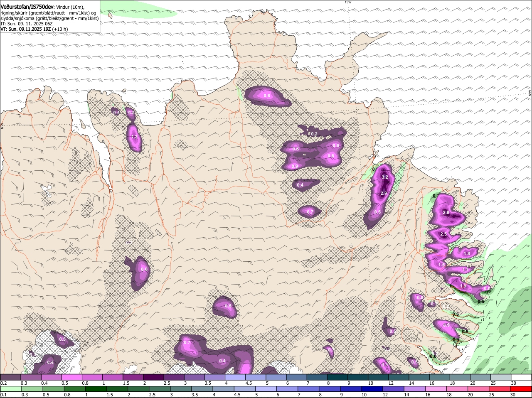Select the bright pink 0.5–0.8 snow legend swatch
The height and width of the screenshot is (398, 532).
(x=71, y=377)
